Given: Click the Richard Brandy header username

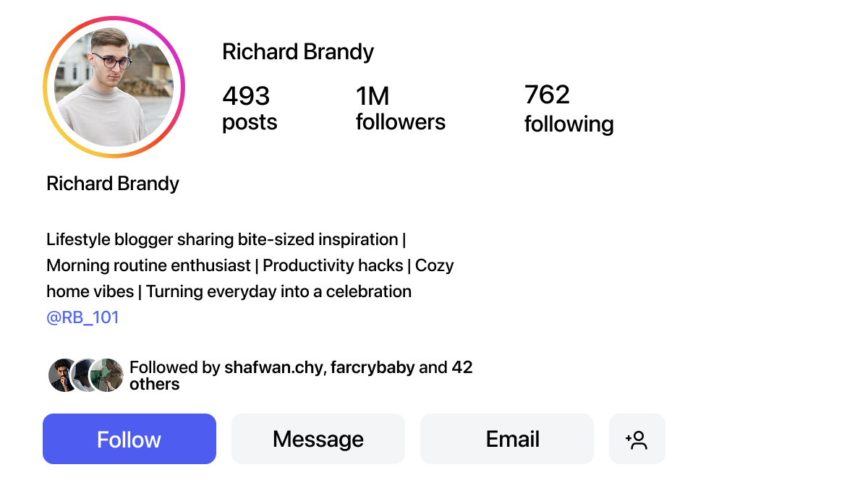Looking at the screenshot, I should tap(298, 52).
